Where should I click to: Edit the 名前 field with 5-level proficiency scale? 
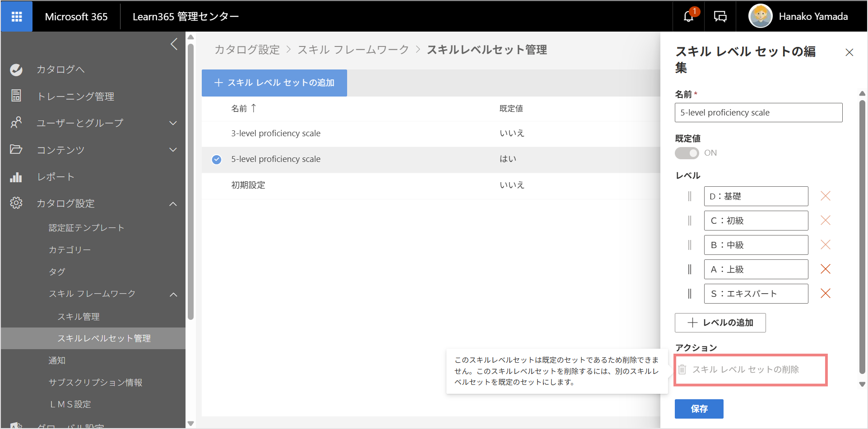(758, 112)
